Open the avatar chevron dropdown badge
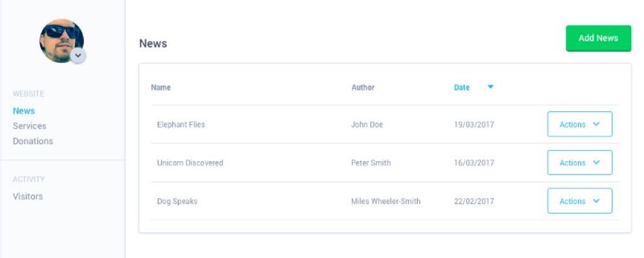Image resolution: width=644 pixels, height=258 pixels. tap(78, 56)
